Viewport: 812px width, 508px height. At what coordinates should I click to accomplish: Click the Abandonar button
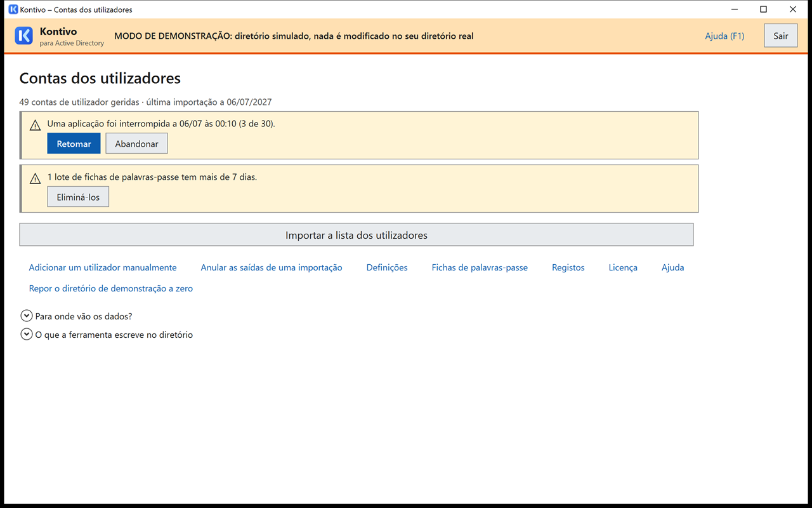(x=136, y=144)
